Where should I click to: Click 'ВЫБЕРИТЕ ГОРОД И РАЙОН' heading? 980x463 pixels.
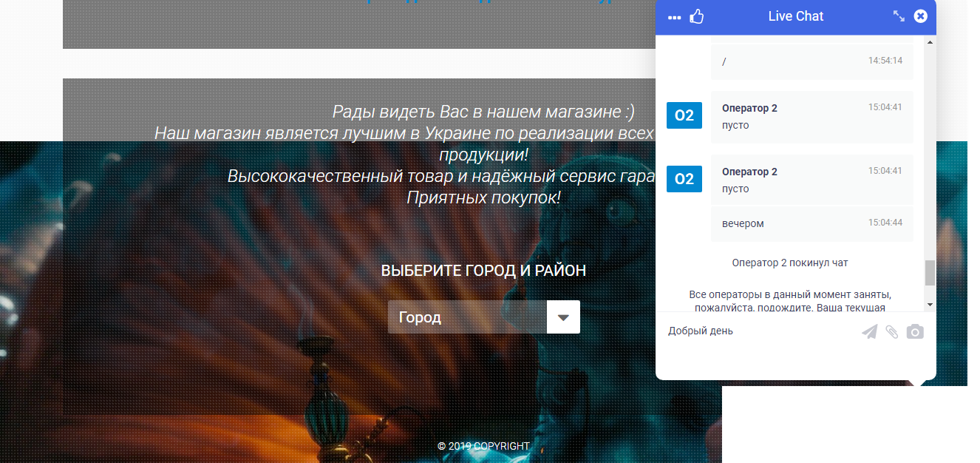tap(483, 271)
